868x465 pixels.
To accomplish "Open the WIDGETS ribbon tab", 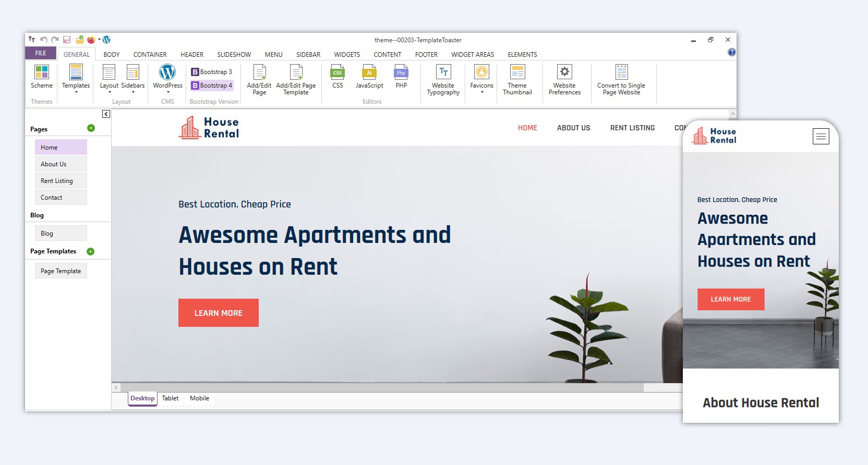I will tap(347, 54).
